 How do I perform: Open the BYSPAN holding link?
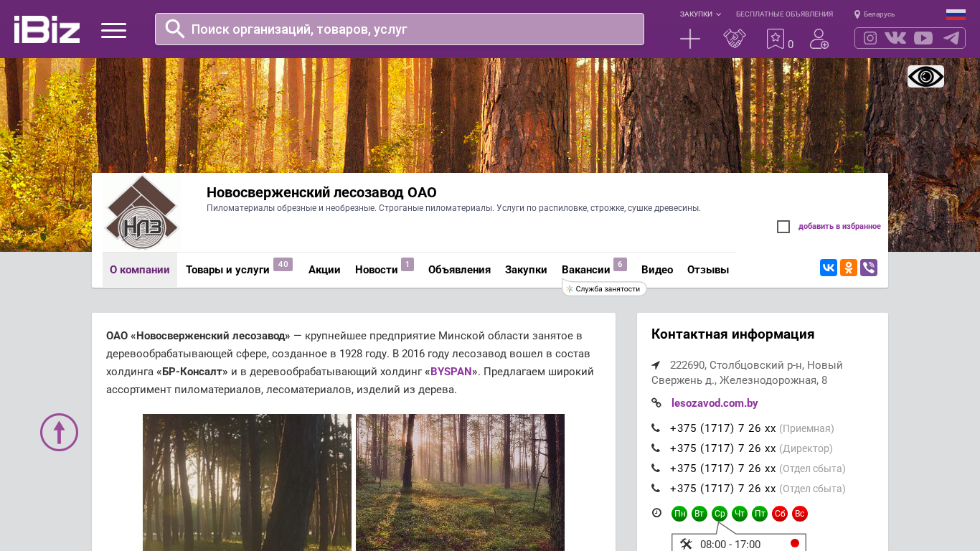(451, 372)
